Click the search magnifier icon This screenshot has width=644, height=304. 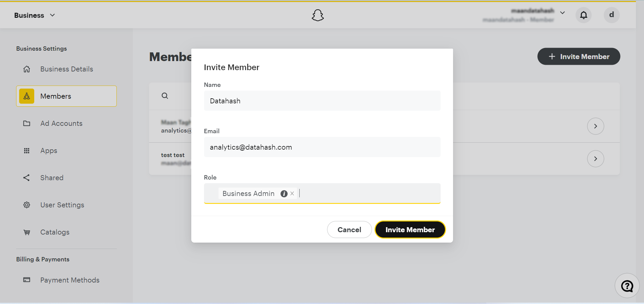tap(165, 96)
